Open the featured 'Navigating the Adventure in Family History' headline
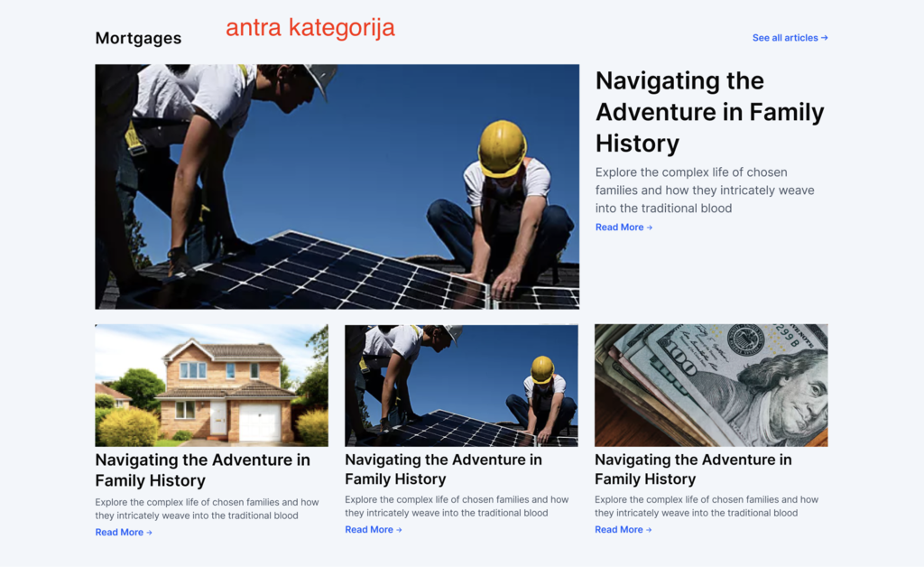The image size is (924, 567). tap(709, 112)
